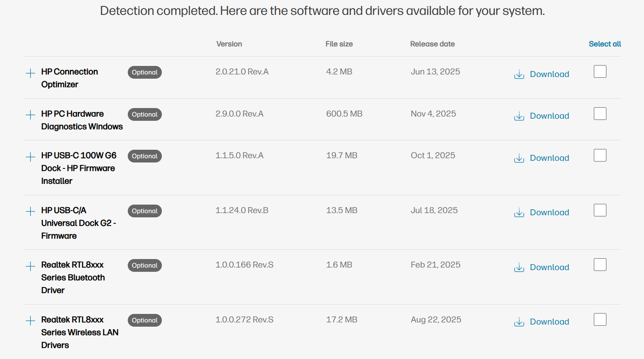This screenshot has height=359, width=644.
Task: Click download icon for HP USB-C 100W G6 Dock
Action: (x=519, y=158)
